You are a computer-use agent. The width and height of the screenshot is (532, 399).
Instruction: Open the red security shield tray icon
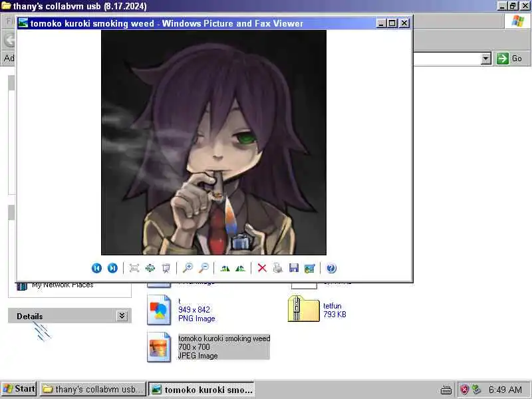(464, 389)
